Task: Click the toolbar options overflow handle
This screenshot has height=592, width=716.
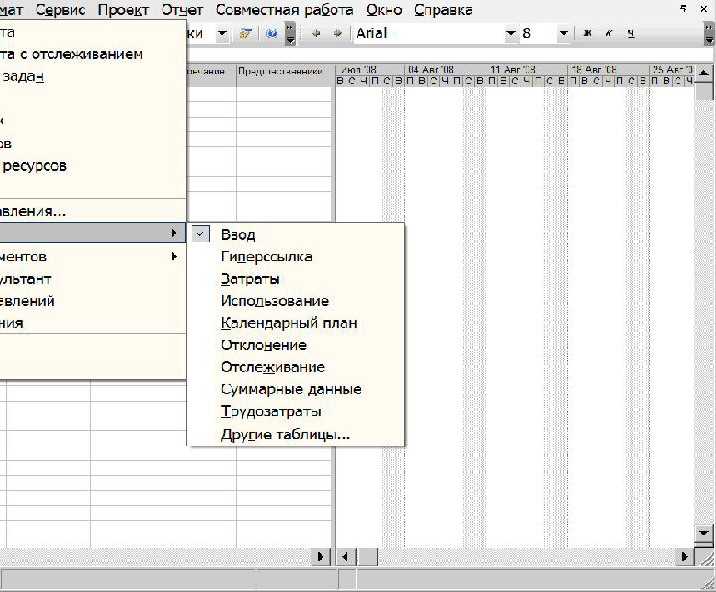Action: 290,34
